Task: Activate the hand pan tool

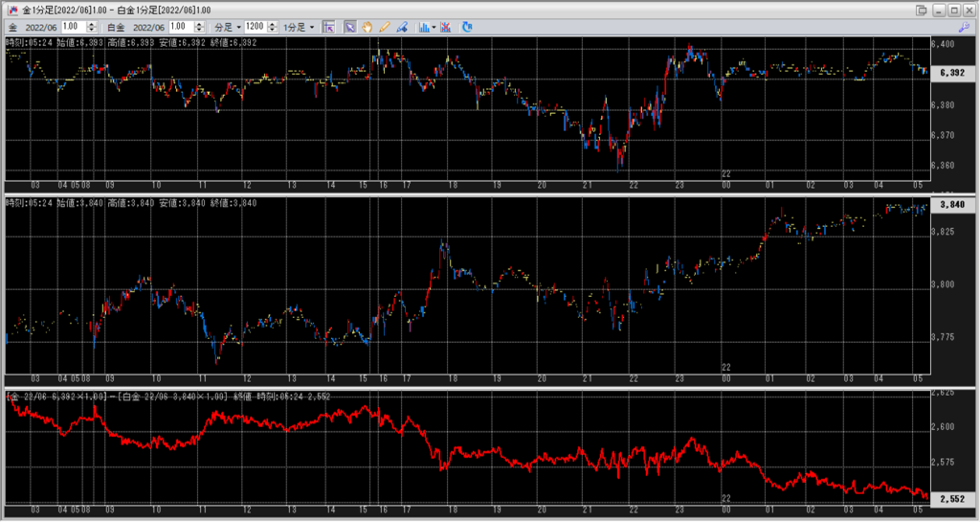Action: [x=367, y=28]
